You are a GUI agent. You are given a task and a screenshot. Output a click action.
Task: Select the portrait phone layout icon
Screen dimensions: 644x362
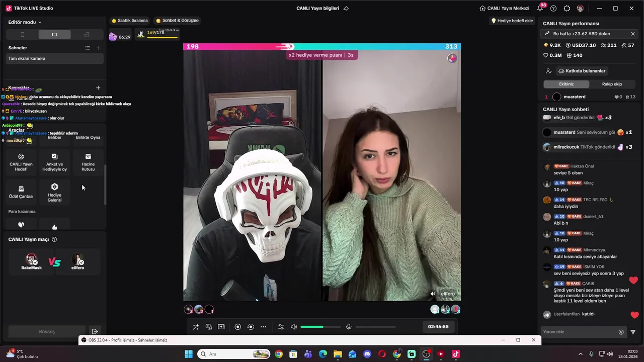click(x=22, y=35)
